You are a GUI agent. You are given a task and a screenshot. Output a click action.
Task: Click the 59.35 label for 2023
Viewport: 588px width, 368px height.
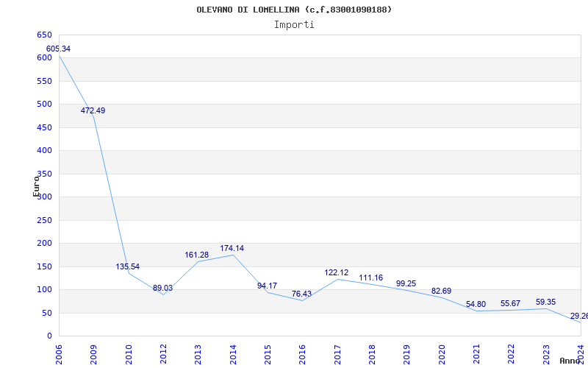[x=545, y=302]
